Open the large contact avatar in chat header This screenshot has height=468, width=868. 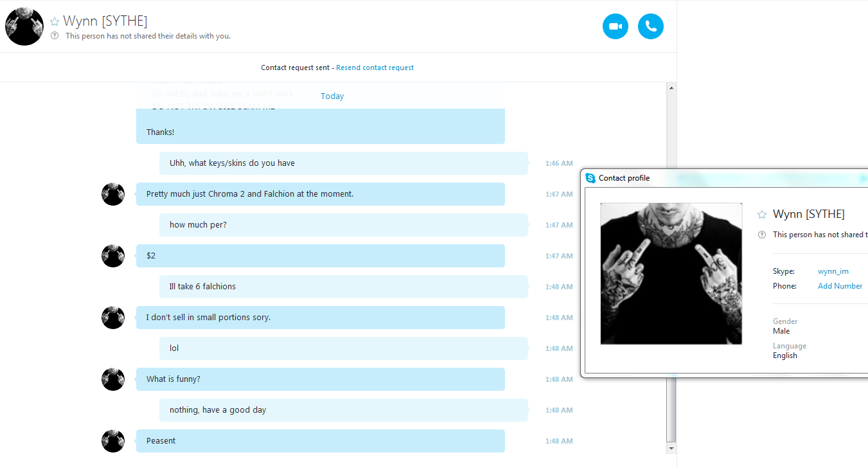[x=24, y=26]
